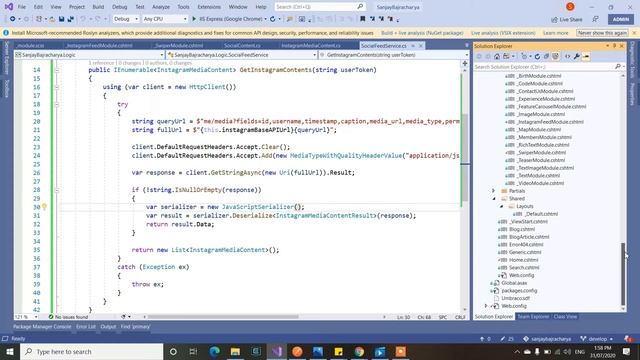Image resolution: width=640 pixels, height=360 pixels.
Task: Click Navigate Backward icon in main toolbar
Action: click(13, 19)
